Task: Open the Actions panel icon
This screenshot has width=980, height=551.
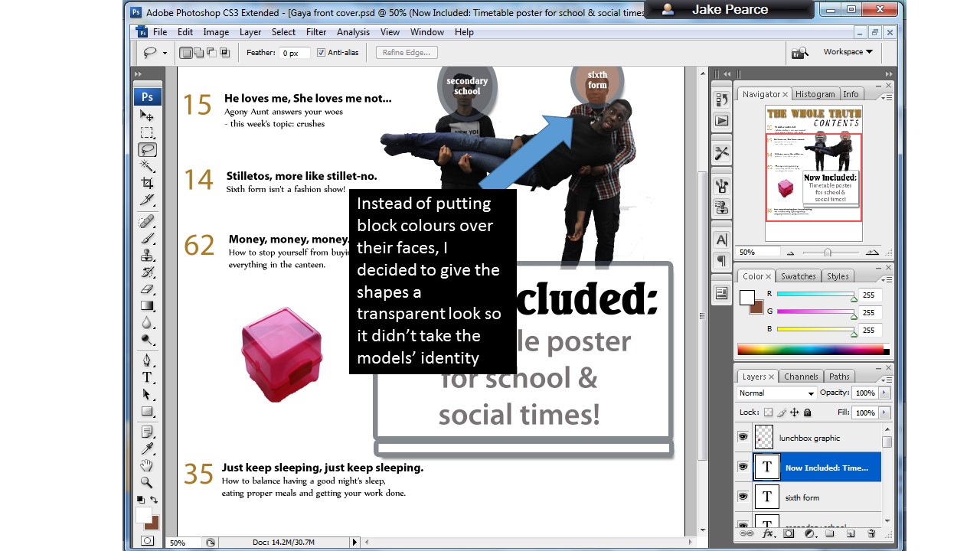Action: click(x=721, y=121)
